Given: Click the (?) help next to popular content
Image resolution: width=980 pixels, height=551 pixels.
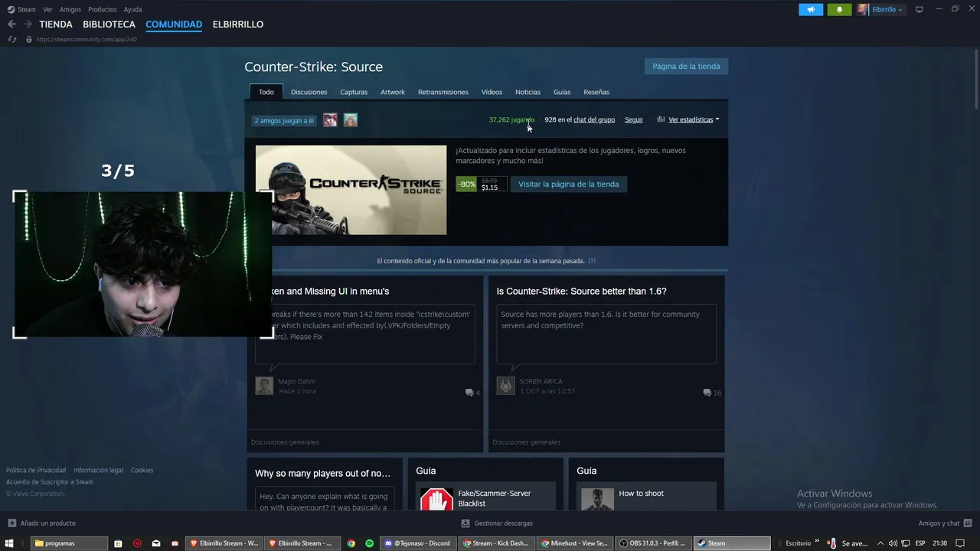Looking at the screenshot, I should (592, 261).
